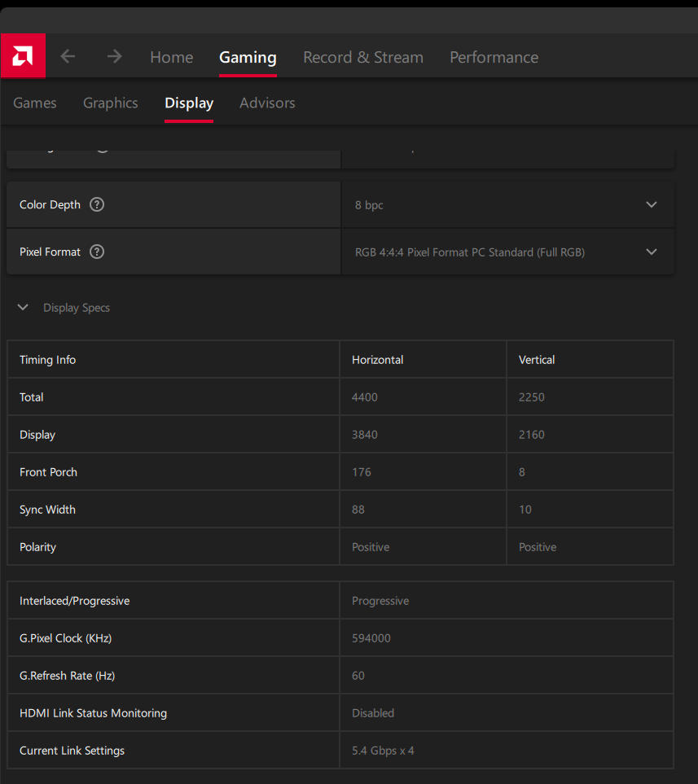
Task: Click the Pixel Format question mark icon
Action: tap(97, 252)
